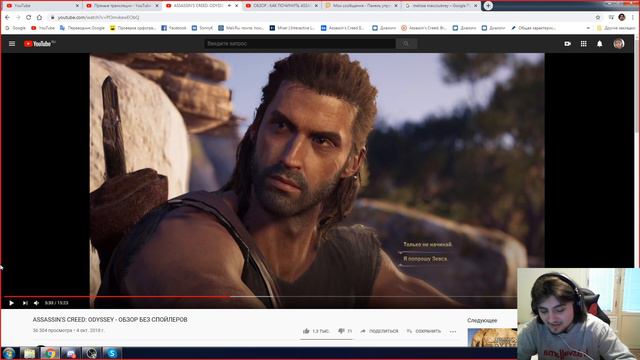Click into the YouTube search field
The height and width of the screenshot is (360, 640).
click(x=300, y=44)
